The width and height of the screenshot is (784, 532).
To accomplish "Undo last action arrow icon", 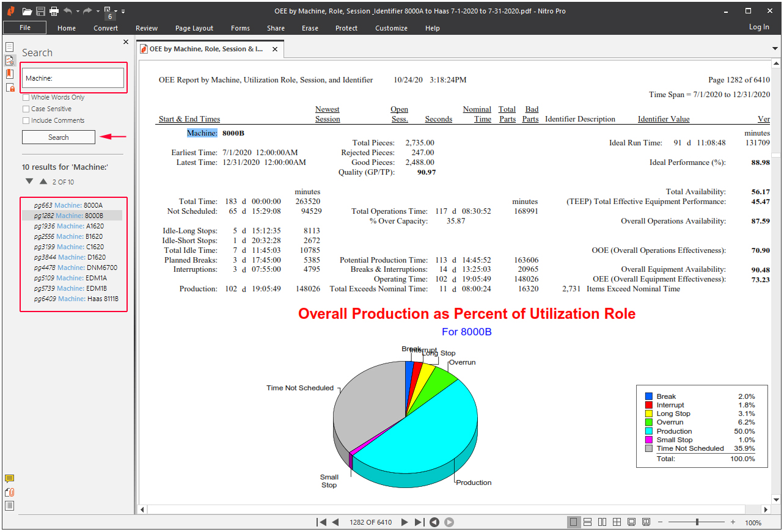I will pyautogui.click(x=68, y=11).
